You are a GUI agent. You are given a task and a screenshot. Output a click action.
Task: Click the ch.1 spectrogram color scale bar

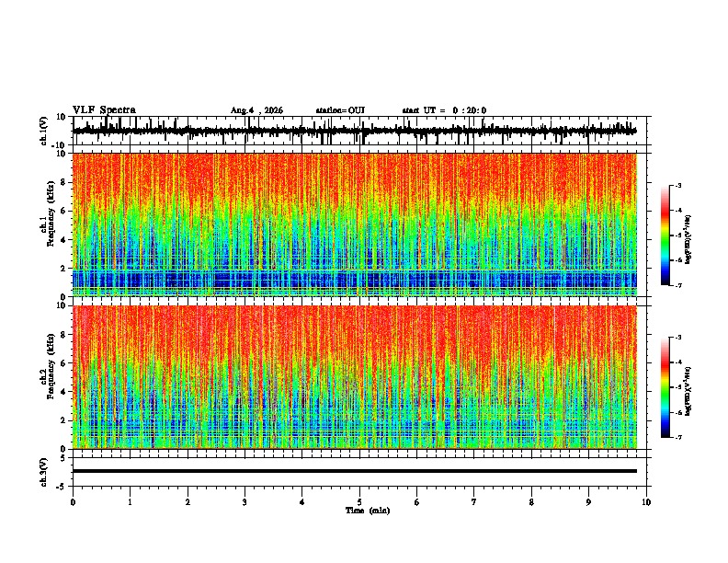tap(665, 236)
